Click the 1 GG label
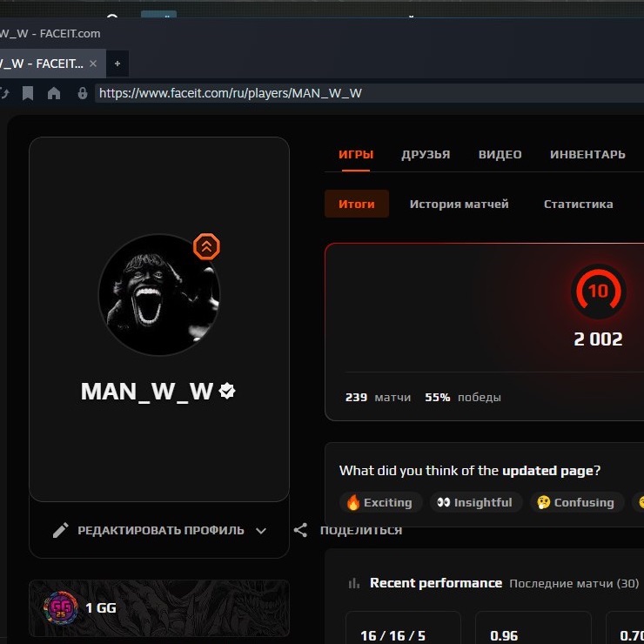This screenshot has width=644, height=644. point(101,607)
